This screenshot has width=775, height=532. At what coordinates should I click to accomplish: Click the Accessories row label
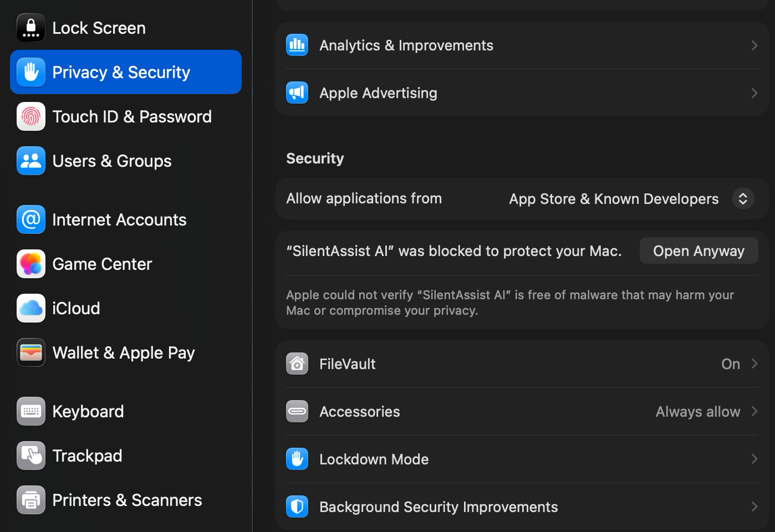coord(360,412)
